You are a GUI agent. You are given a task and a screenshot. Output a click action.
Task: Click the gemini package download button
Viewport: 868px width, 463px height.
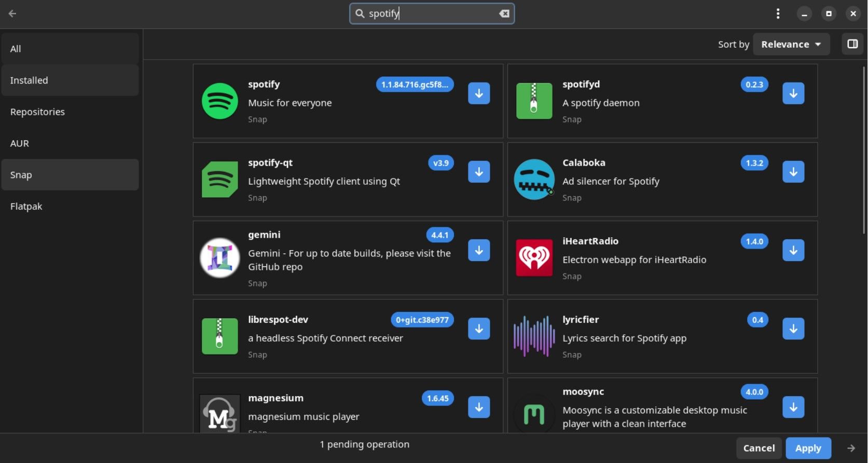(479, 250)
